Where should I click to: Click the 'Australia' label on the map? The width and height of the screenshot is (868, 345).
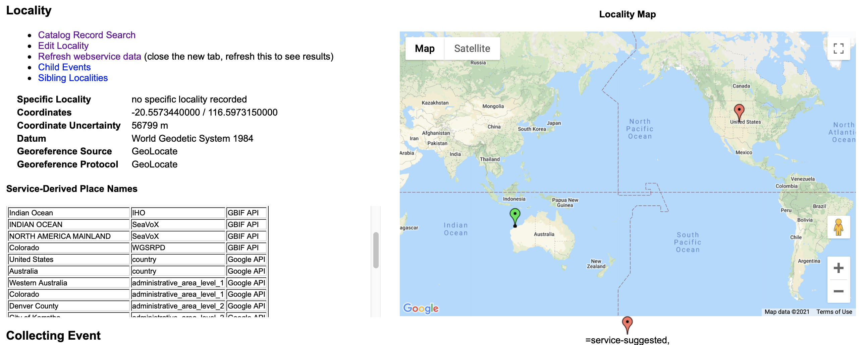point(544,234)
